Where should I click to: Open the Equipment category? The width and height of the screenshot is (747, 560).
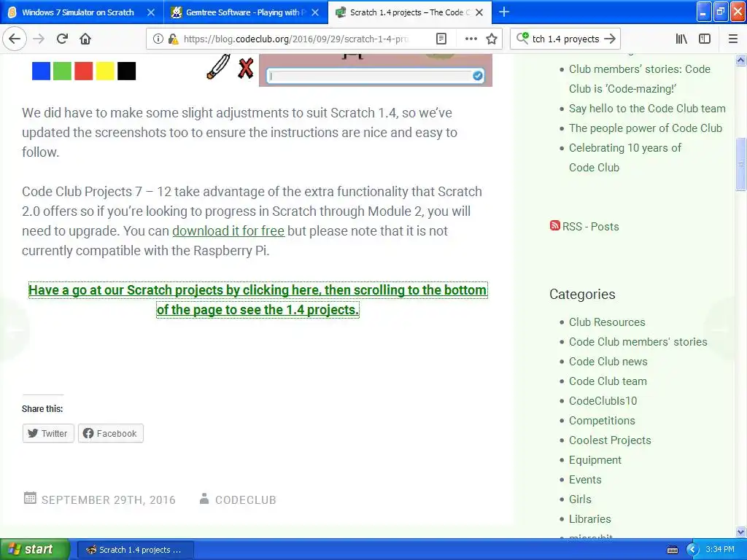tap(595, 460)
